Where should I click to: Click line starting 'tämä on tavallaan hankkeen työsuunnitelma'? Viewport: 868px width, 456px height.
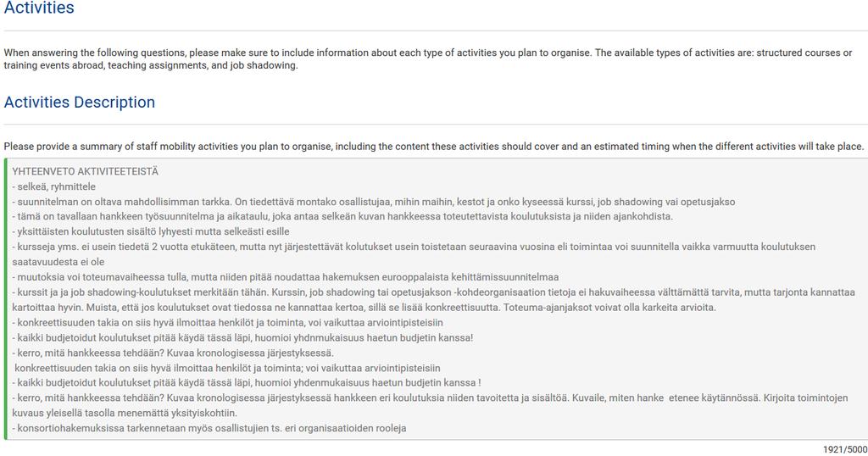point(342,216)
